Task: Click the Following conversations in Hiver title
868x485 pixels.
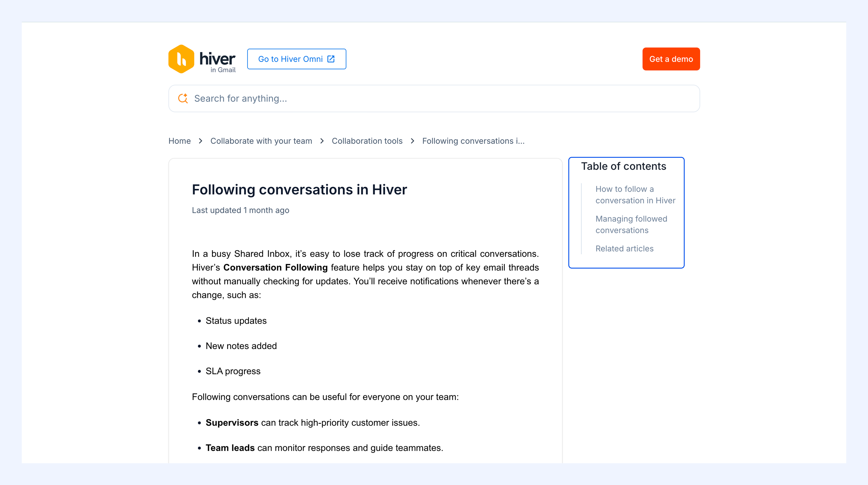Action: [299, 190]
